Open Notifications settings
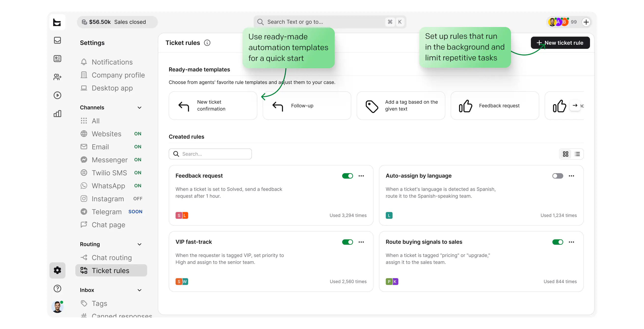644x329 pixels. click(111, 62)
